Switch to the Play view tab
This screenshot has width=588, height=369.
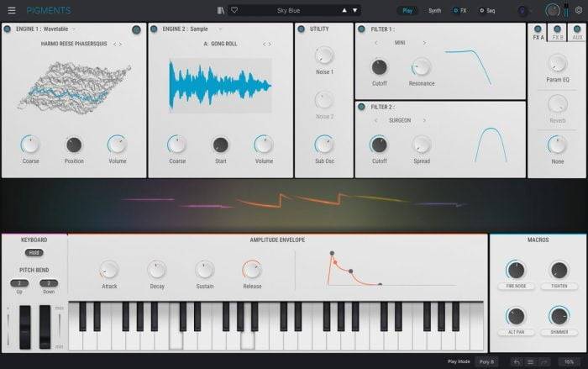407,11
